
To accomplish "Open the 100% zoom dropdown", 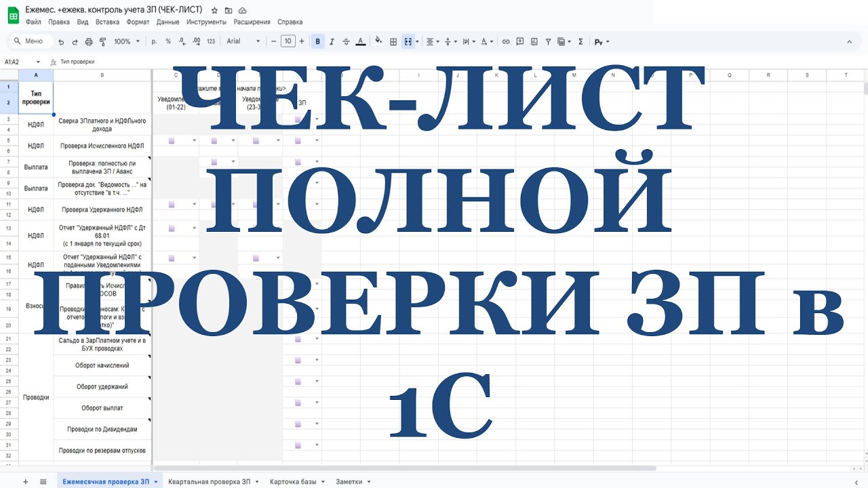I will coord(127,41).
